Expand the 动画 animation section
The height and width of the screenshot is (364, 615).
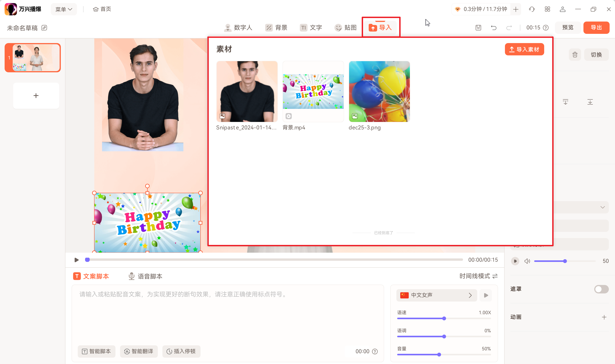(604, 317)
